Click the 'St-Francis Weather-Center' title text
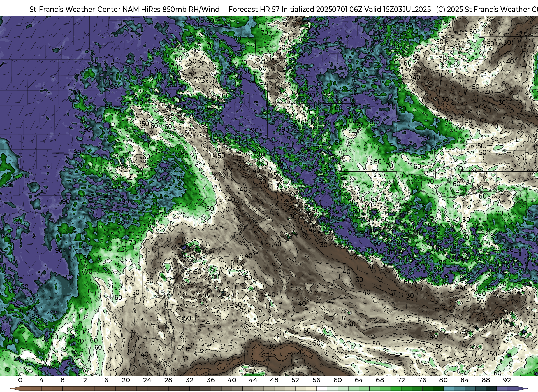Screen dimensions: 538x392 pyautogui.click(x=75, y=10)
